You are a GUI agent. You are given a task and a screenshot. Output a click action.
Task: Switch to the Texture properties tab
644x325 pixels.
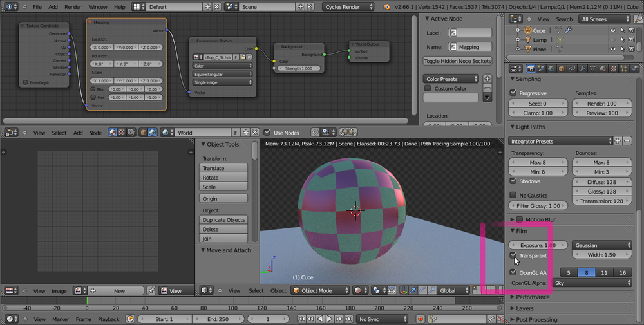point(613,69)
